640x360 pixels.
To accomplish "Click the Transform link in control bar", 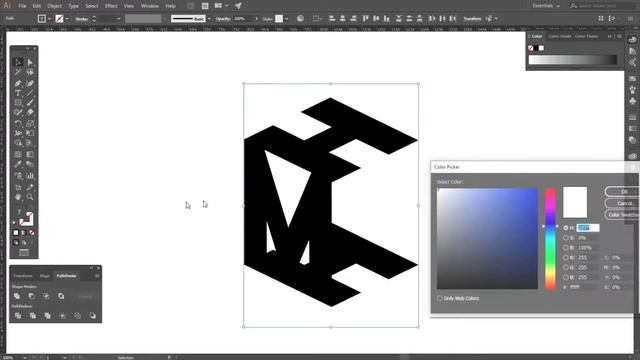I will (473, 18).
